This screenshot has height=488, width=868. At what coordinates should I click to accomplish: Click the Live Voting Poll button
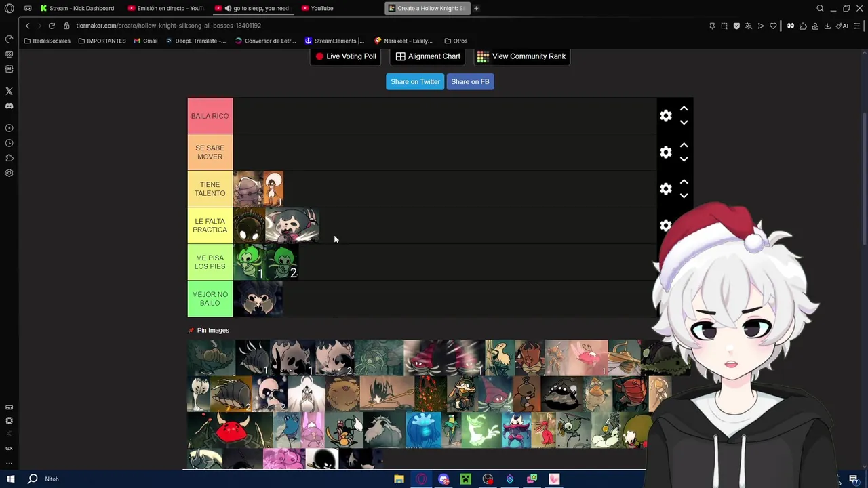click(346, 56)
